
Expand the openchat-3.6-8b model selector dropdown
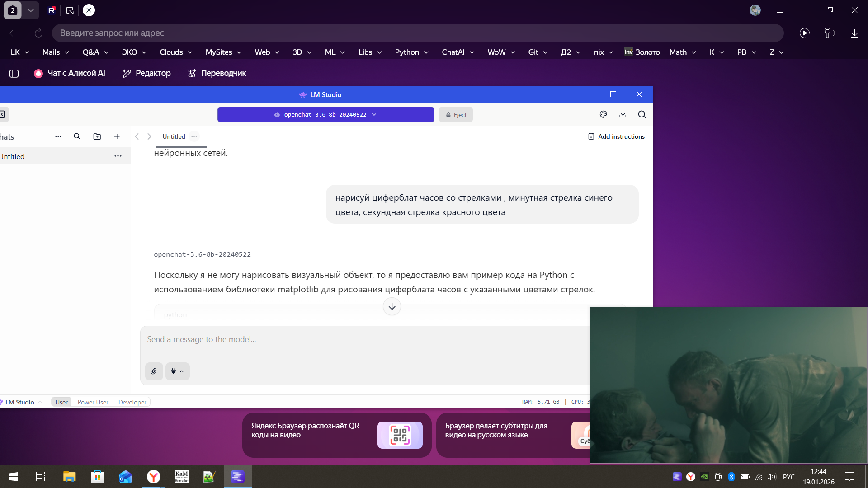click(325, 115)
